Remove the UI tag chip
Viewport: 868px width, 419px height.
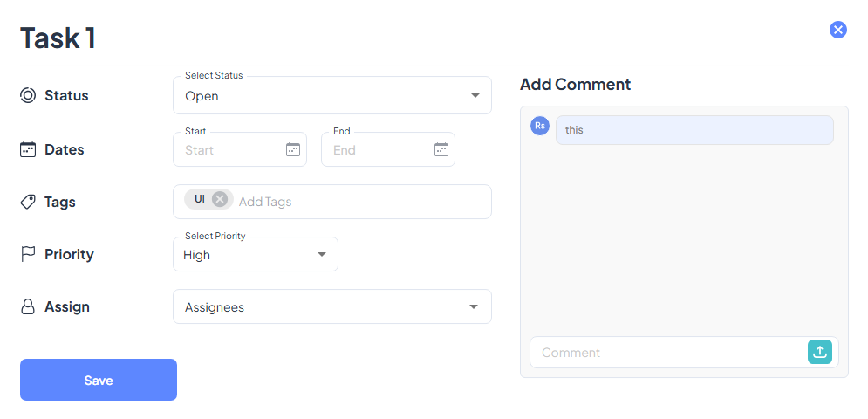(220, 199)
